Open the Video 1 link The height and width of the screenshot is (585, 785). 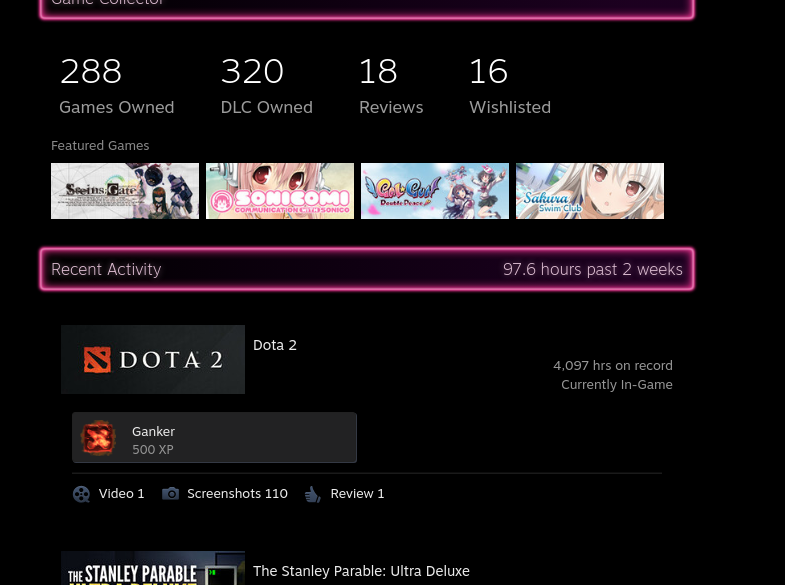[x=122, y=493]
